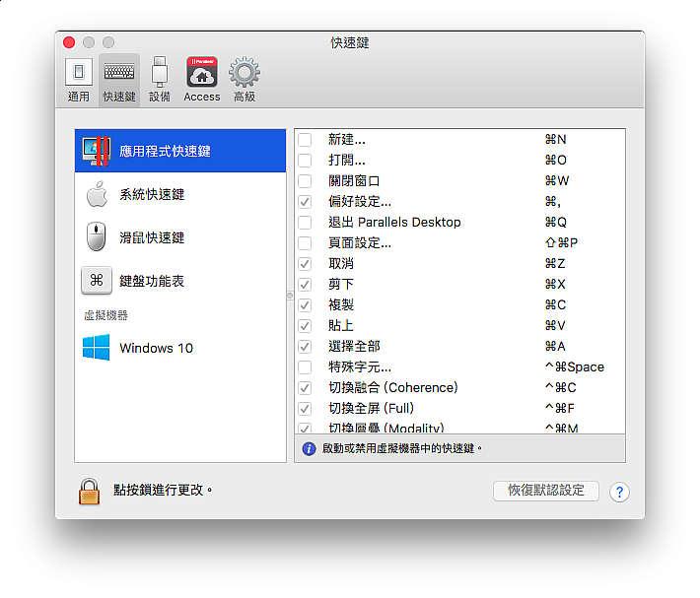Image resolution: width=700 pixels, height=598 pixels.
Task: Select the Windows 10 virtual machine entry
Action: (x=180, y=348)
